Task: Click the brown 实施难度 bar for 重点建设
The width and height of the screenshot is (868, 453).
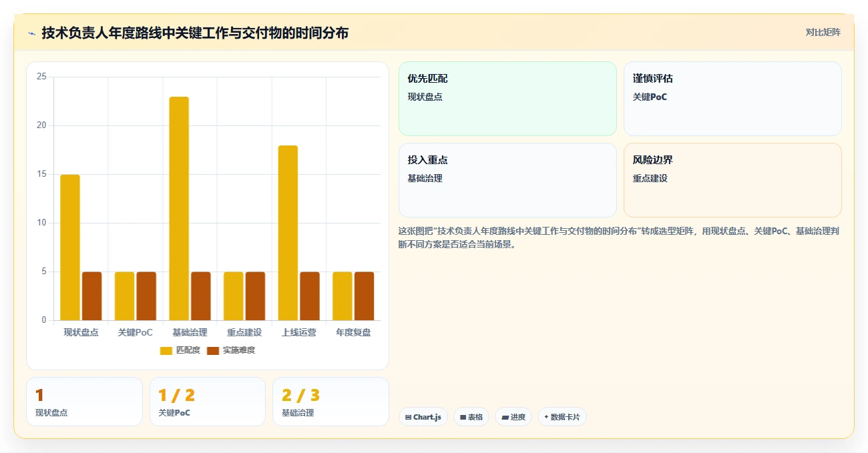Action: click(x=255, y=296)
